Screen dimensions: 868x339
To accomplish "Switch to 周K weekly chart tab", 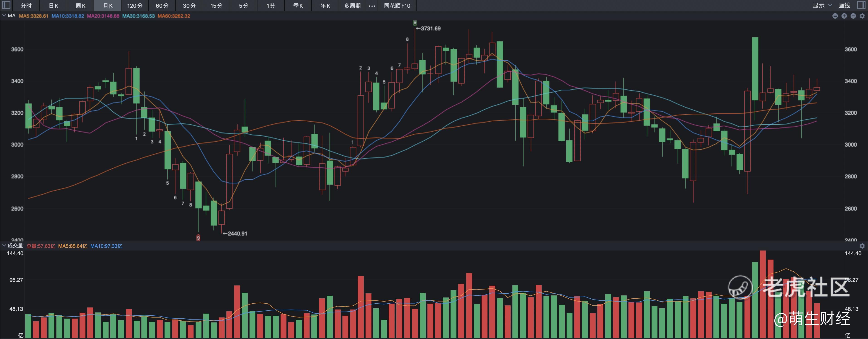I will click(80, 6).
